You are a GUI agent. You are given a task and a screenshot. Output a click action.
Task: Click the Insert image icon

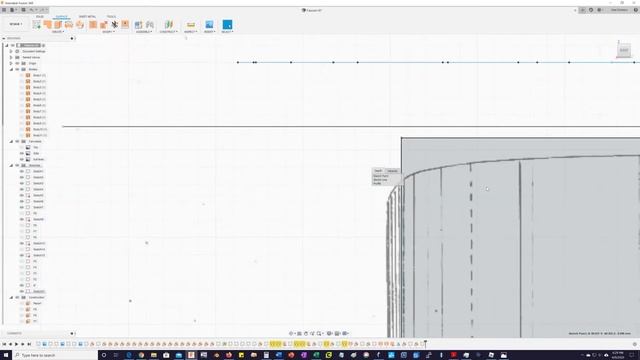click(209, 24)
